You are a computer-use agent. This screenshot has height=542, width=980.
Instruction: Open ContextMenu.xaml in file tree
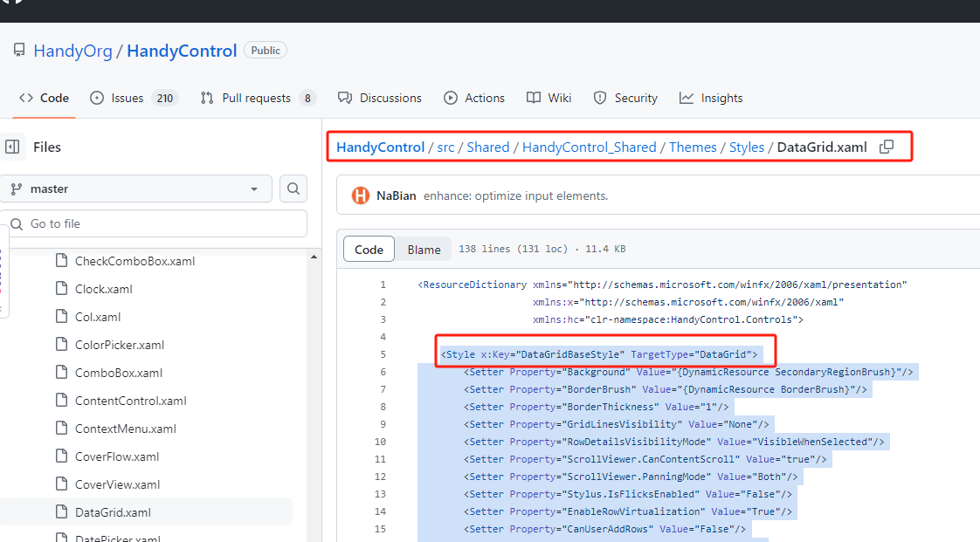126,429
